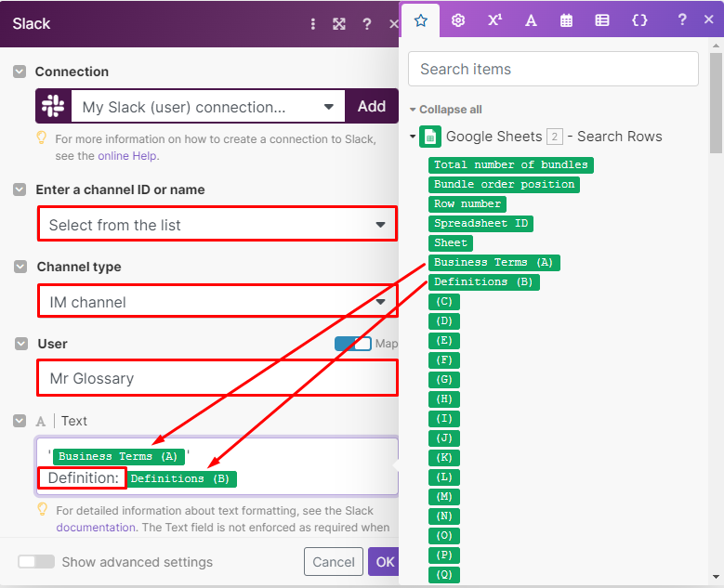Open the Select from the list dropdown
The image size is (724, 588).
[217, 225]
